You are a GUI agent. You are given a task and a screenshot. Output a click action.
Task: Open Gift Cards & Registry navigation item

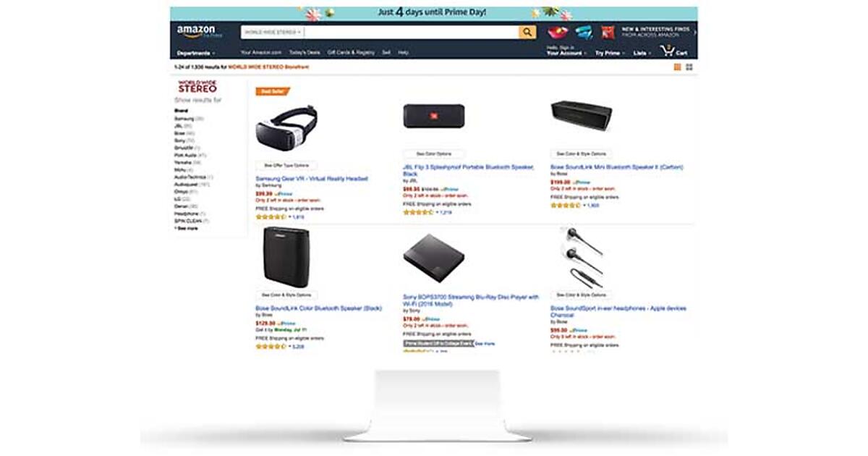coord(351,52)
